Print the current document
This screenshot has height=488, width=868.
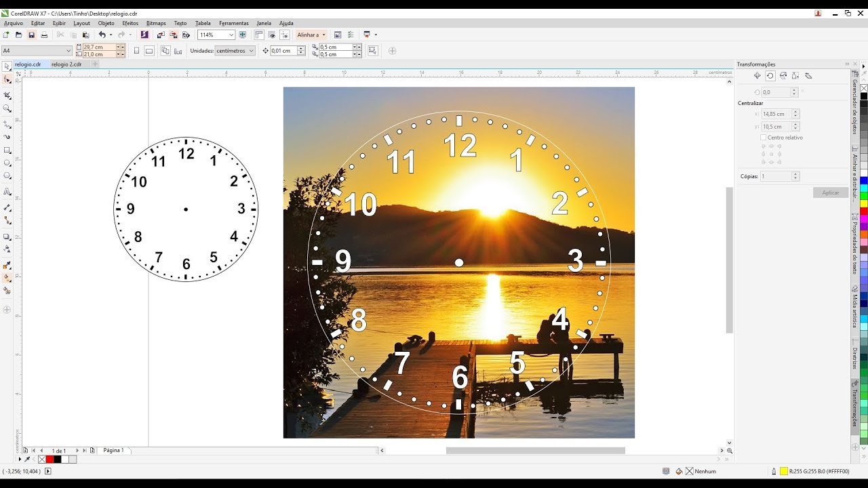(44, 35)
